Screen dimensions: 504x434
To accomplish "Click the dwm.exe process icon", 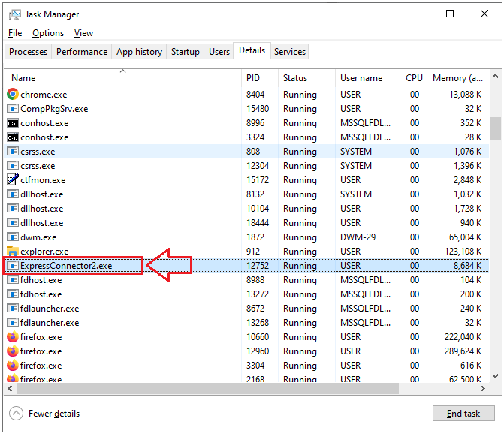I will coord(13,237).
